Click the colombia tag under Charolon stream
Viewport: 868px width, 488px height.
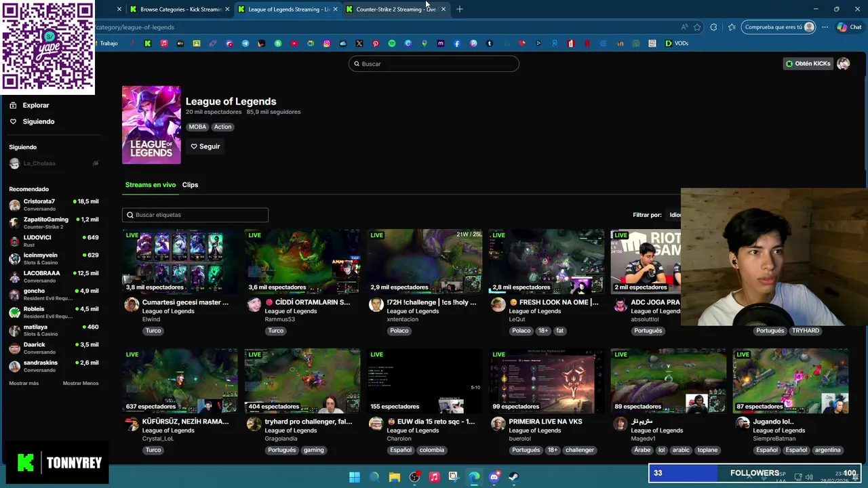pos(431,450)
